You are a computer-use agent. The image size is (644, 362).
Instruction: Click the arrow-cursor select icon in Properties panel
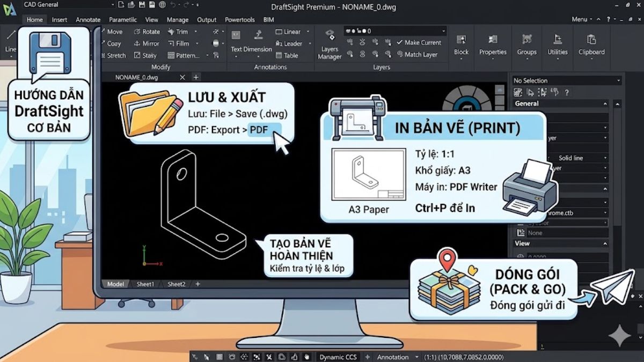pos(530,93)
